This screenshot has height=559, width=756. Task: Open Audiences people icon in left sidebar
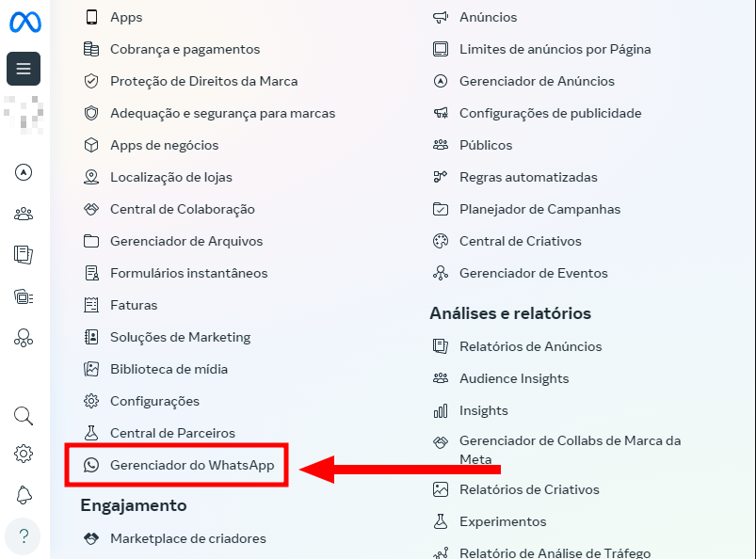click(x=24, y=214)
